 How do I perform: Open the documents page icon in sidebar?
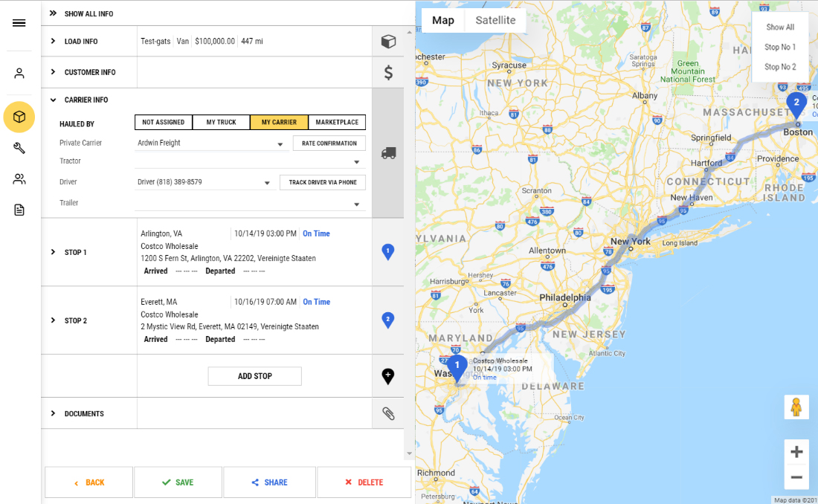pyautogui.click(x=19, y=210)
